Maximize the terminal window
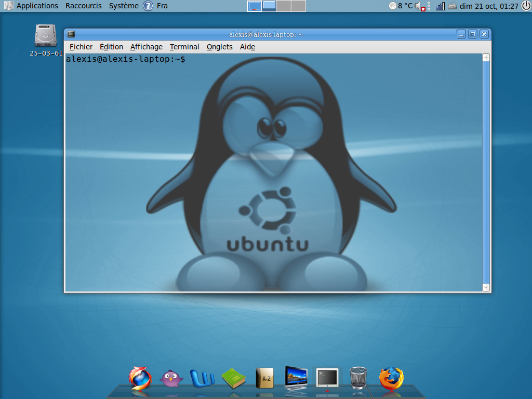The height and width of the screenshot is (399, 532). pyautogui.click(x=473, y=34)
